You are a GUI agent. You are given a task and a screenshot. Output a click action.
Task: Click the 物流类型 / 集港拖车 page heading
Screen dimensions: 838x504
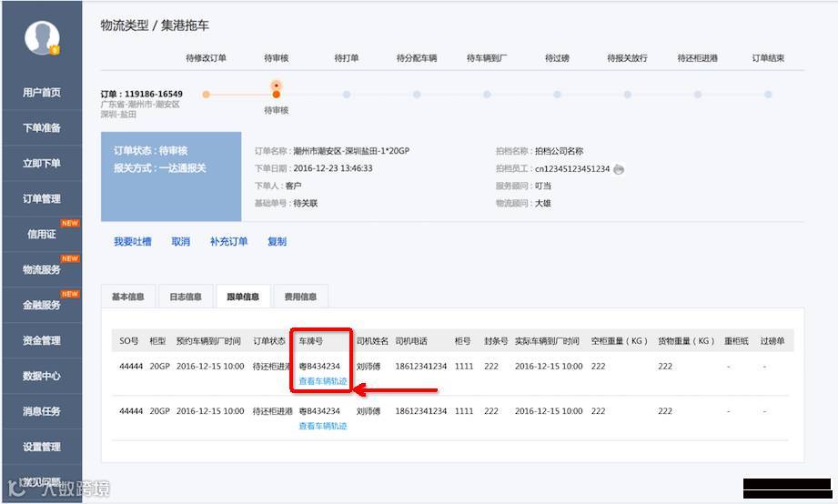pos(155,25)
